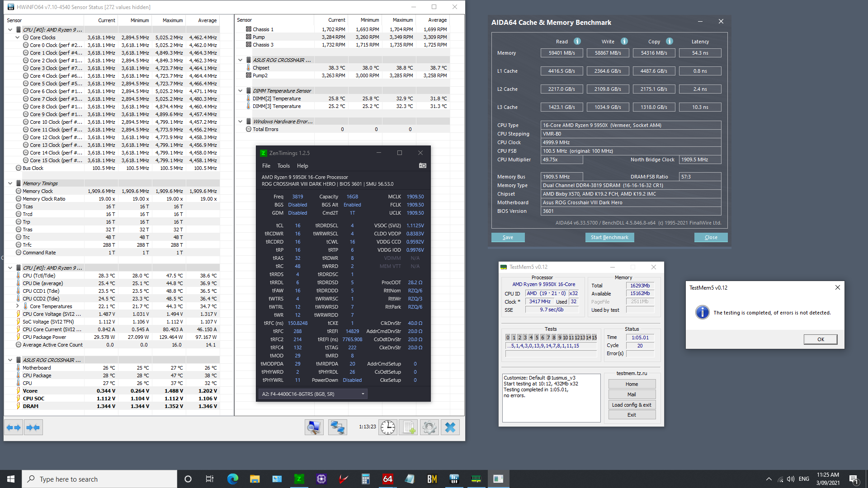Collapse the CPU [#0]: AMD Ryzen 9 clocks group

click(x=10, y=30)
